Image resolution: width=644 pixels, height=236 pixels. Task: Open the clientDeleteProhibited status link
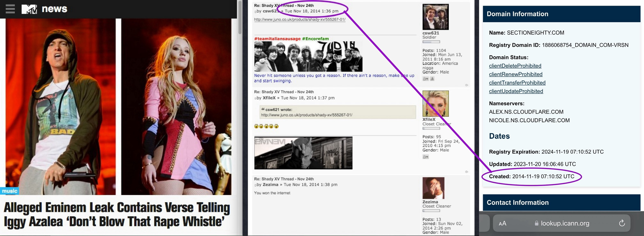tap(515, 66)
